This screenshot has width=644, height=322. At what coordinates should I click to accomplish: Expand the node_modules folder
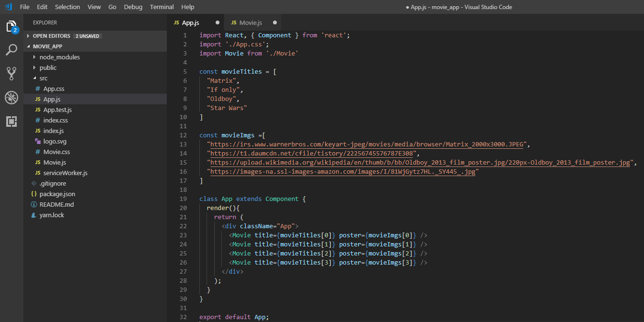click(x=95, y=57)
